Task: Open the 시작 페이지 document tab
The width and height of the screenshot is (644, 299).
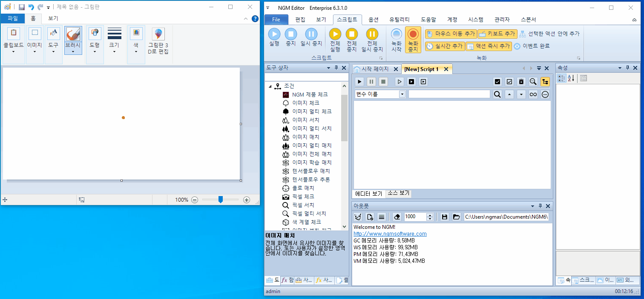Action: 375,69
